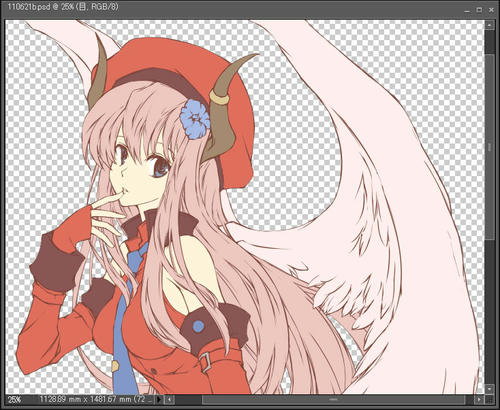This screenshot has width=500, height=410.
Task: Click the horizontal scrollbar left arrow
Action: click(x=169, y=399)
